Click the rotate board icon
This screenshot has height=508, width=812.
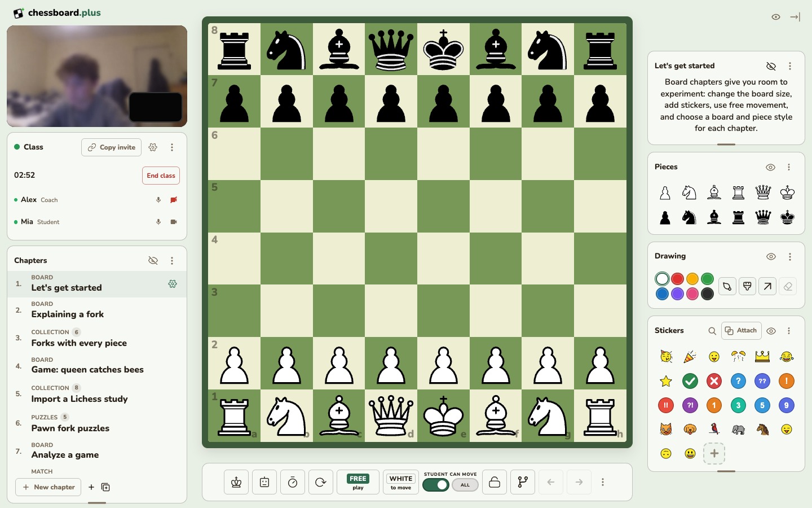point(321,482)
